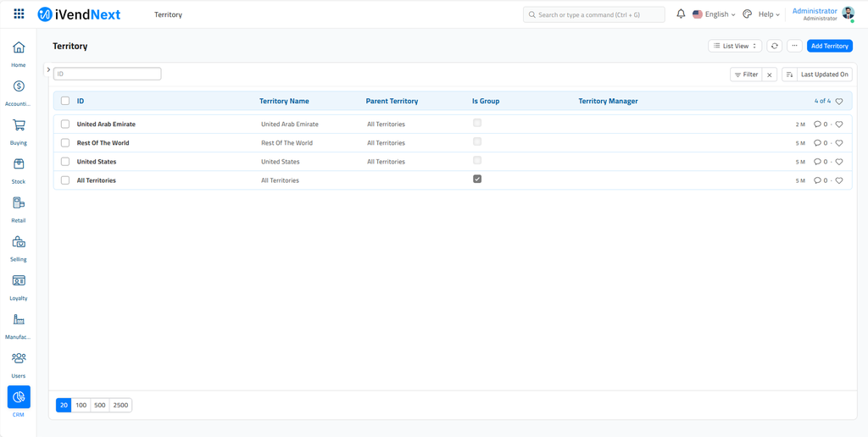Toggle sort order direction icon
Image resolution: width=868 pixels, height=437 pixels.
(x=789, y=75)
